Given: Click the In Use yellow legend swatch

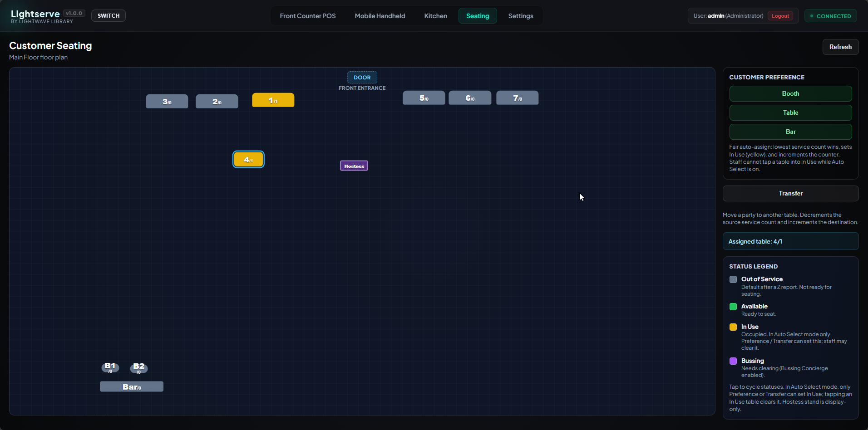Looking at the screenshot, I should [733, 327].
